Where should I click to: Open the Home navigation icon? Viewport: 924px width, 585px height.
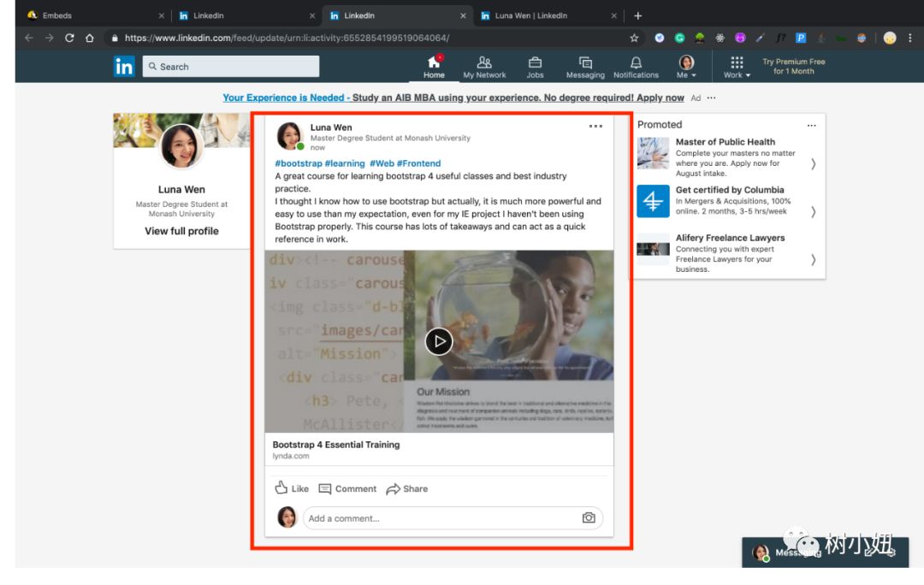[x=434, y=67]
